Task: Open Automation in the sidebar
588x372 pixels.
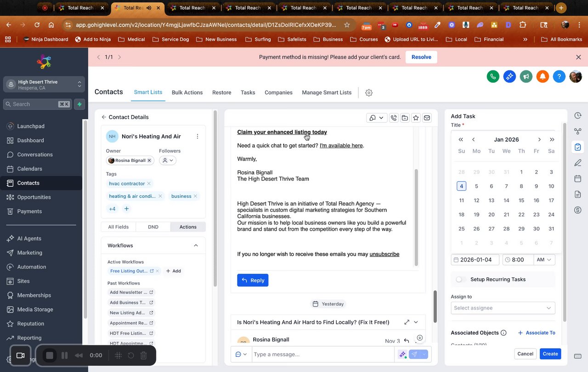Action: [x=32, y=267]
